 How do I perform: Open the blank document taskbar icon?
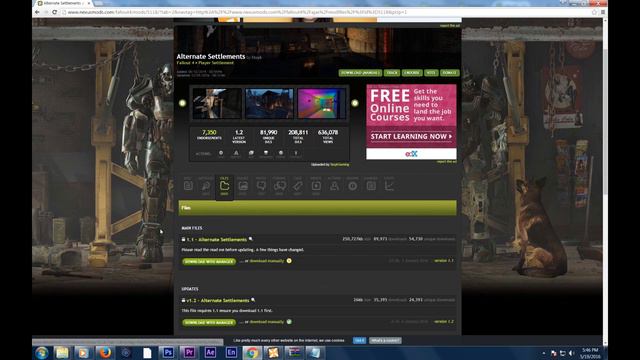pyautogui.click(x=147, y=353)
